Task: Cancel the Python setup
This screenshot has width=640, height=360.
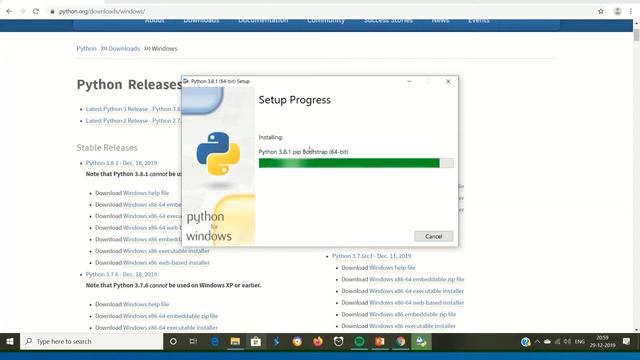Action: coord(433,236)
